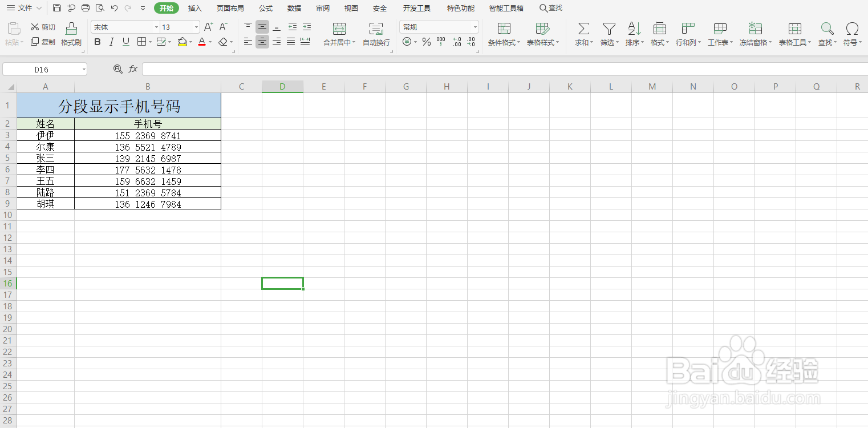The image size is (868, 428).
Task: Switch to the 插入 (Insert) tab
Action: point(195,8)
